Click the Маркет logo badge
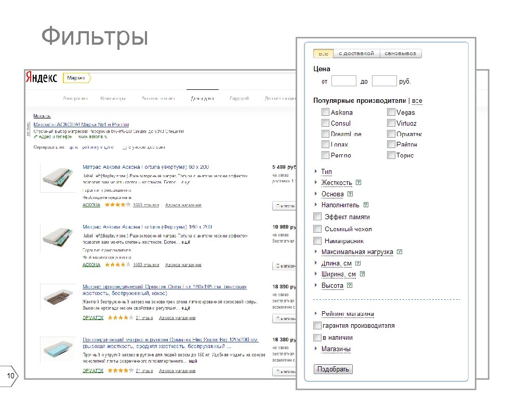The image size is (532, 399). (x=77, y=78)
